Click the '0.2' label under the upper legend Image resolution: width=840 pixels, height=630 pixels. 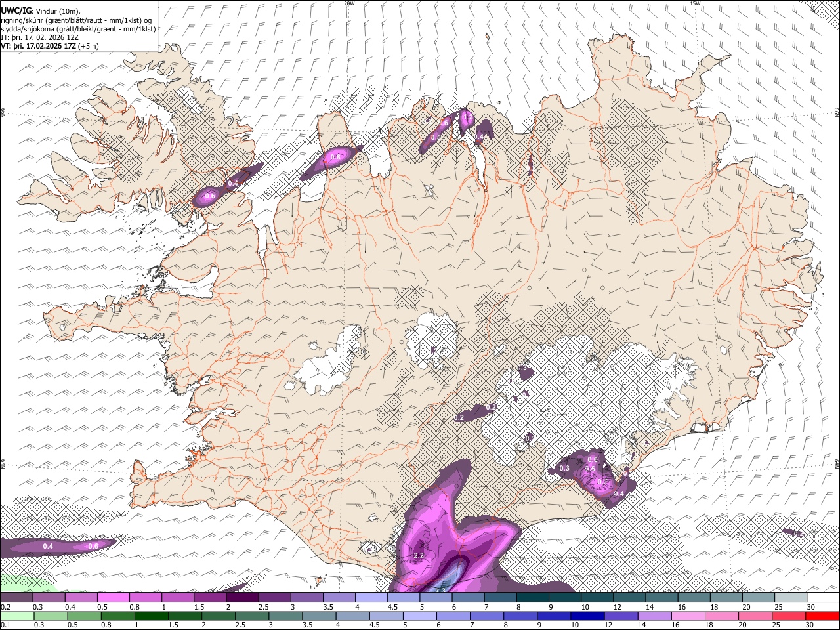click(x=5, y=607)
